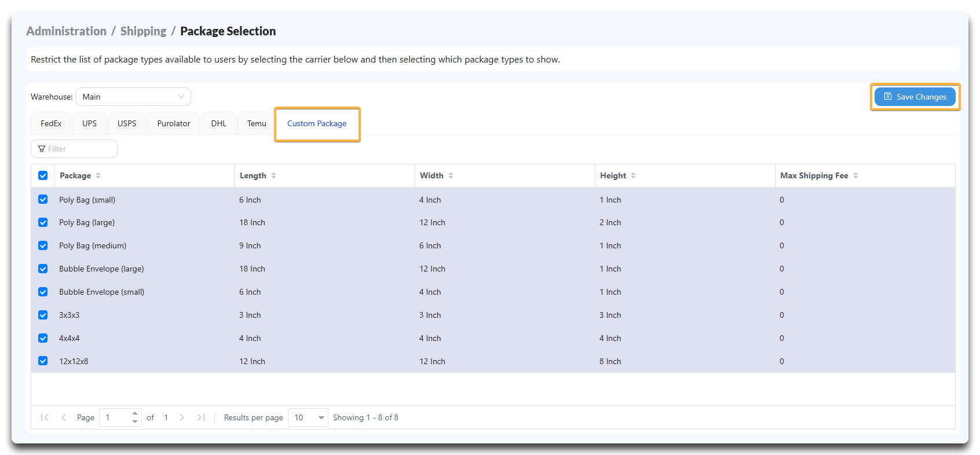This screenshot has height=455, width=980.
Task: Click the Max Shipping Fee header
Action: coord(865,175)
